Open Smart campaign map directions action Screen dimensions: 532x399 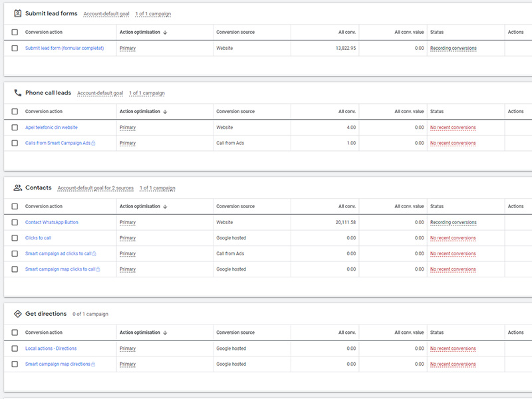click(x=58, y=364)
